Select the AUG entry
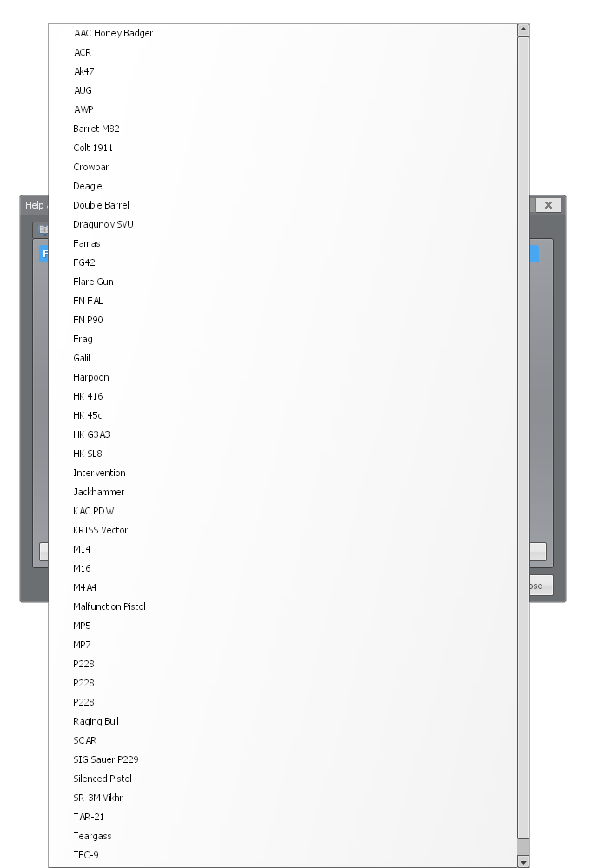Viewport: 591px width, 868px height. tap(282, 90)
